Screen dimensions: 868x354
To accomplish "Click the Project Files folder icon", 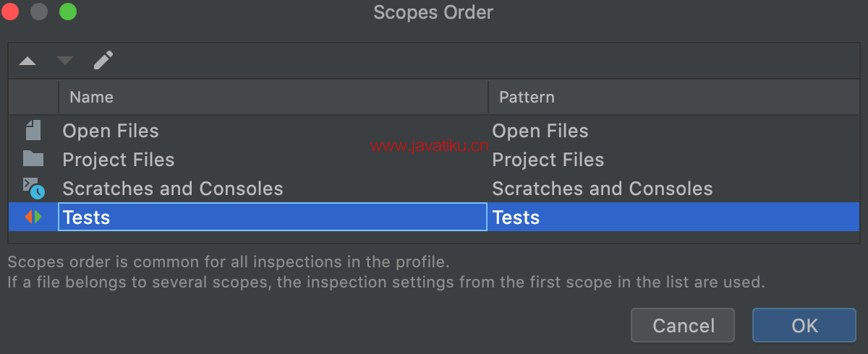I will tap(33, 159).
